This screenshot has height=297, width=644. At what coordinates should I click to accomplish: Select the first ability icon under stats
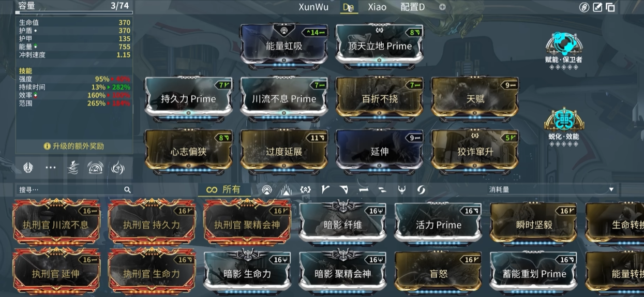point(28,168)
